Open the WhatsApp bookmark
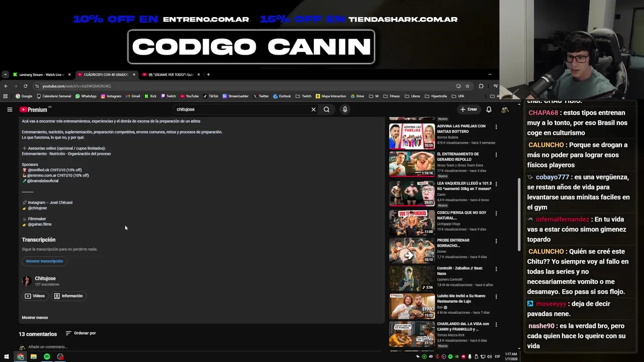This screenshot has height=362, width=644. pos(86,96)
